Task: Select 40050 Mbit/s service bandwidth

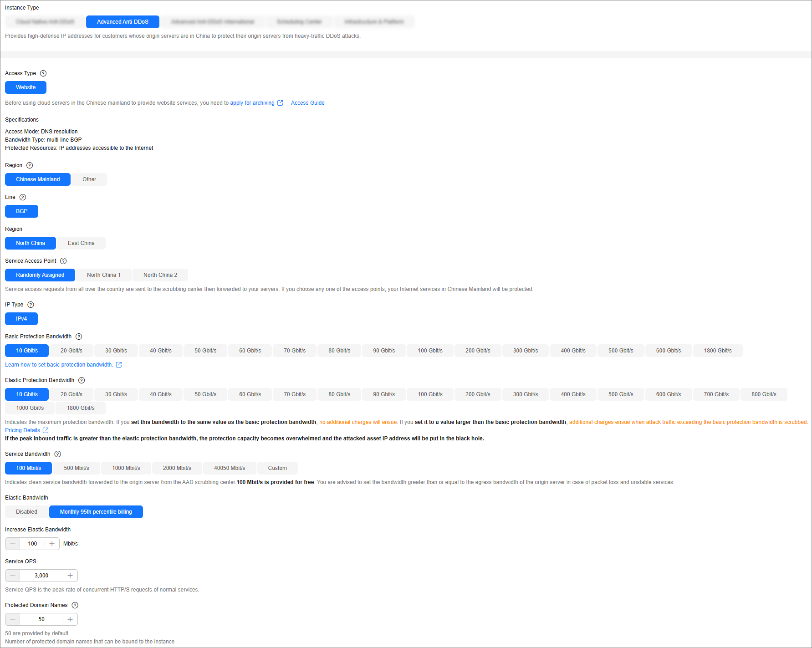Action: 230,468
